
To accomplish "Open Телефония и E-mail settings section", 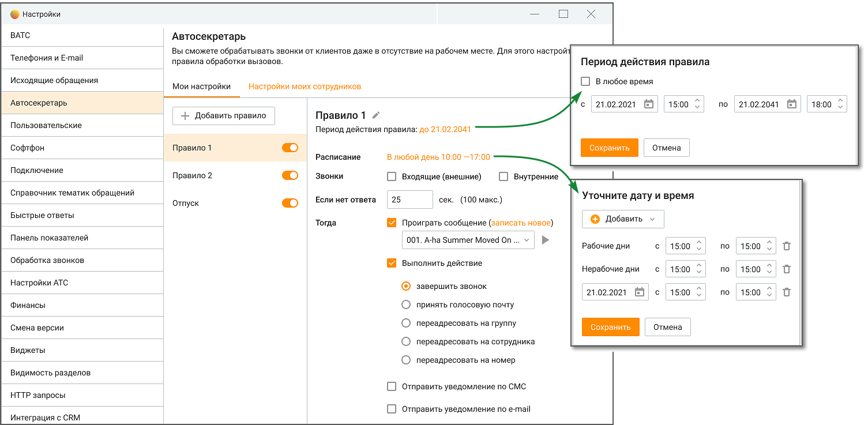I will point(82,58).
